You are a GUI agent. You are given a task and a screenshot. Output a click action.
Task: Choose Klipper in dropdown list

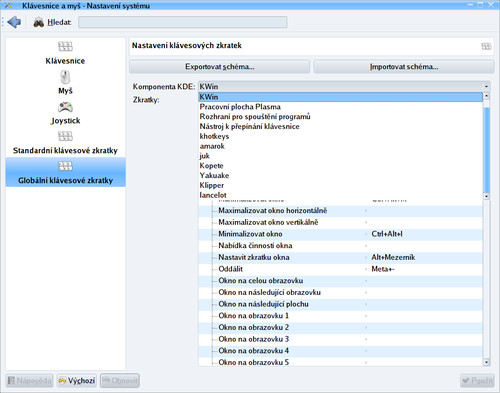(x=340, y=185)
